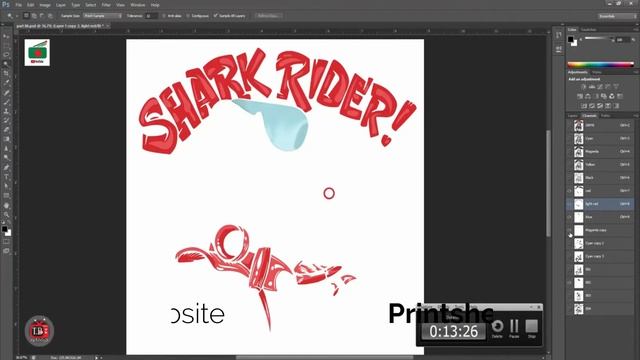Screen dimensions: 640x360
Task: Uncheck Sample All Layers
Action: click(216, 16)
